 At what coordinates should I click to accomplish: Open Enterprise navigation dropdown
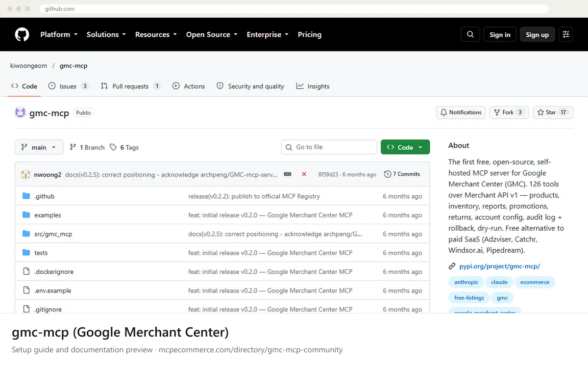(x=268, y=34)
